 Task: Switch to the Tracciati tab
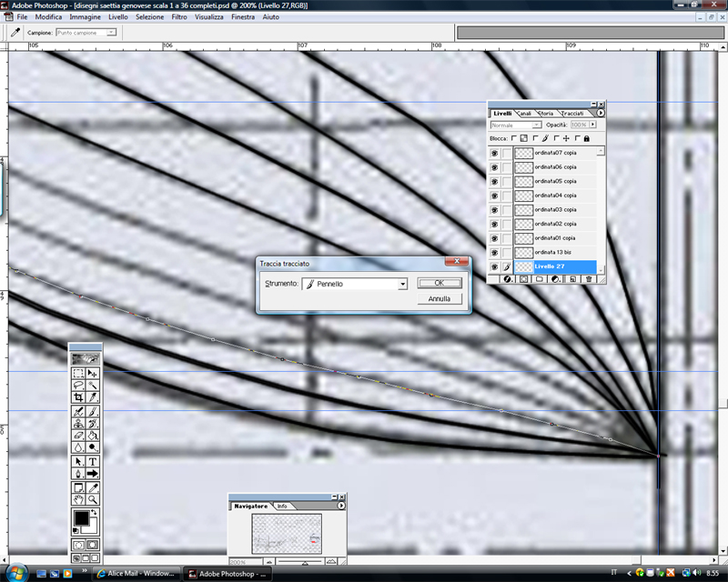tap(572, 113)
